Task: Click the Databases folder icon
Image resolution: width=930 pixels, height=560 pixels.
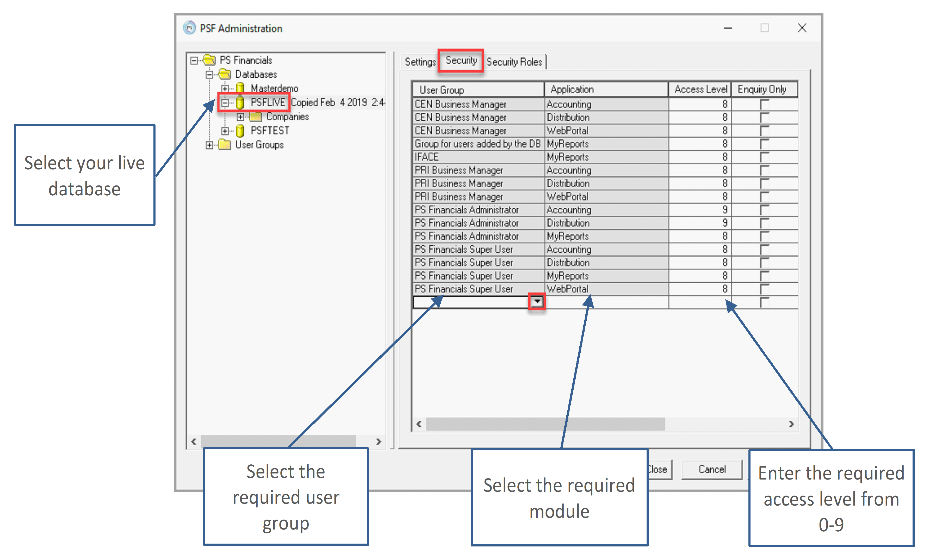Action: coord(225,74)
